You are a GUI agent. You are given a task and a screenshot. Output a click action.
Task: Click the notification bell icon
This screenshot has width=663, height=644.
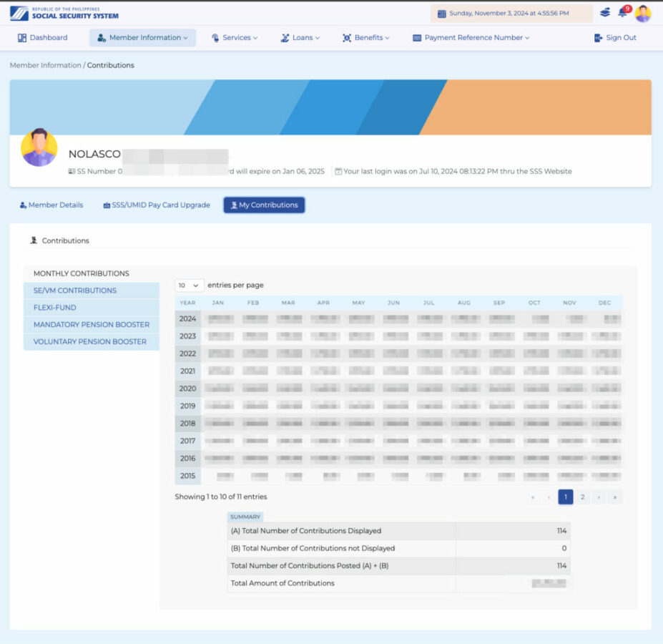(x=622, y=13)
